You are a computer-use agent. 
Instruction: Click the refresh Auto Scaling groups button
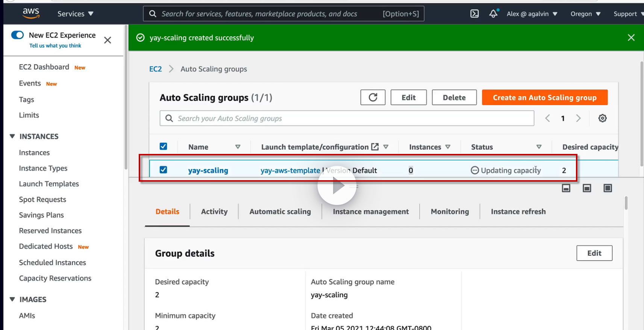pos(373,98)
